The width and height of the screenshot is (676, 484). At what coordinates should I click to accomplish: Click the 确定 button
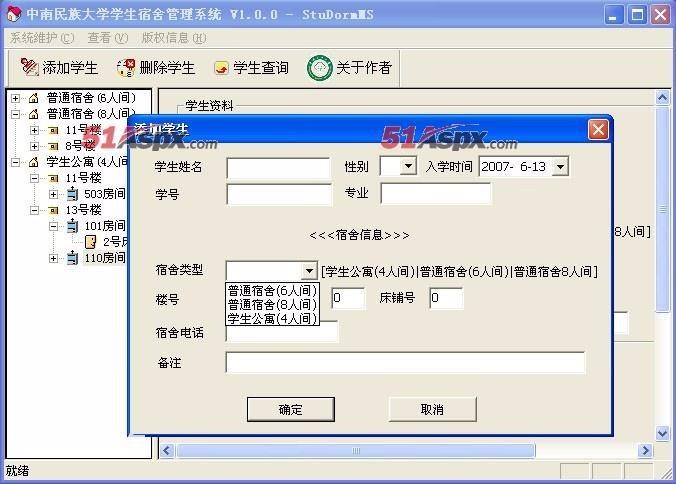(x=291, y=409)
